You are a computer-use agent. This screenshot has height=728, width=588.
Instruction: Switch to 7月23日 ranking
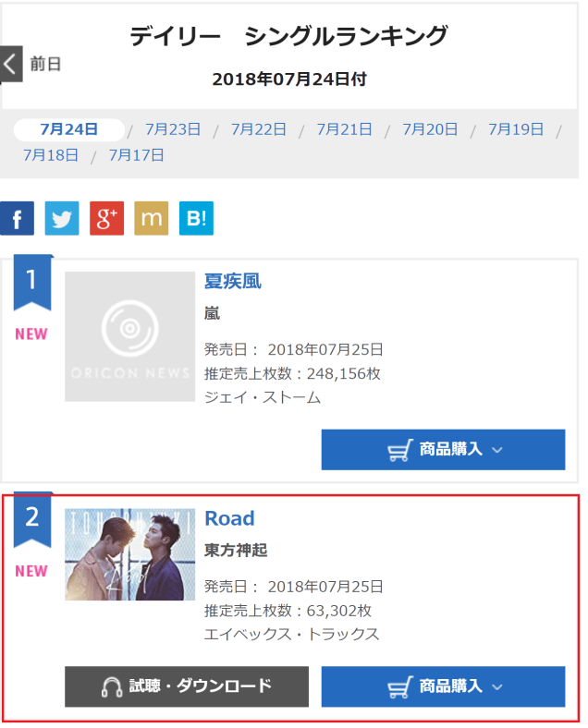point(173,129)
